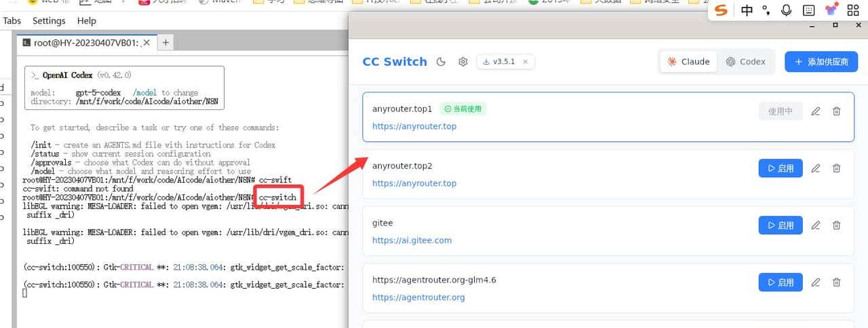Switch to the Claude tab
Viewport: 868px width, 328px height.
tap(688, 62)
